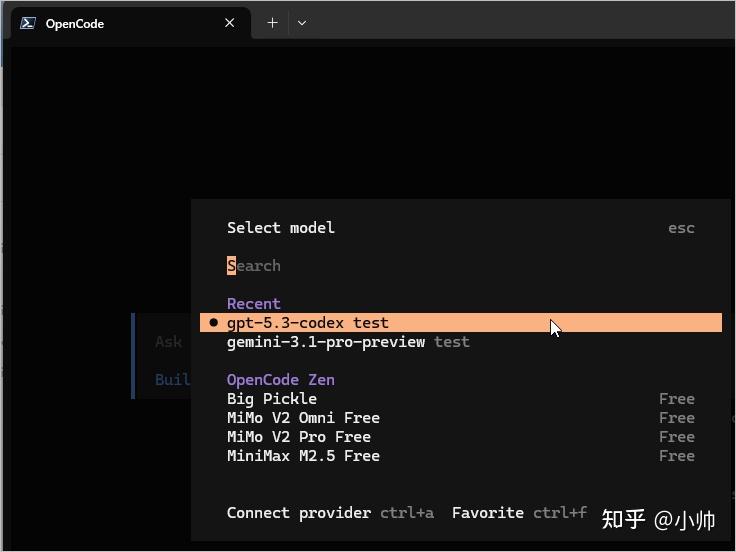Dismiss dialog via esc label
This screenshot has width=736, height=552.
(x=681, y=228)
